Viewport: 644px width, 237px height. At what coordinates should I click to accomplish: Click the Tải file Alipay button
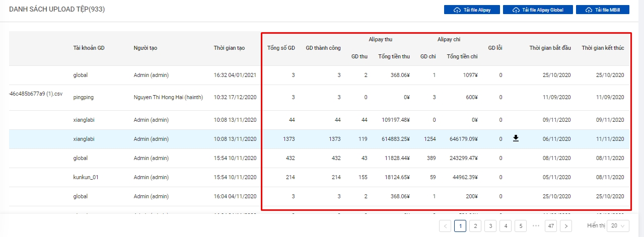click(471, 10)
